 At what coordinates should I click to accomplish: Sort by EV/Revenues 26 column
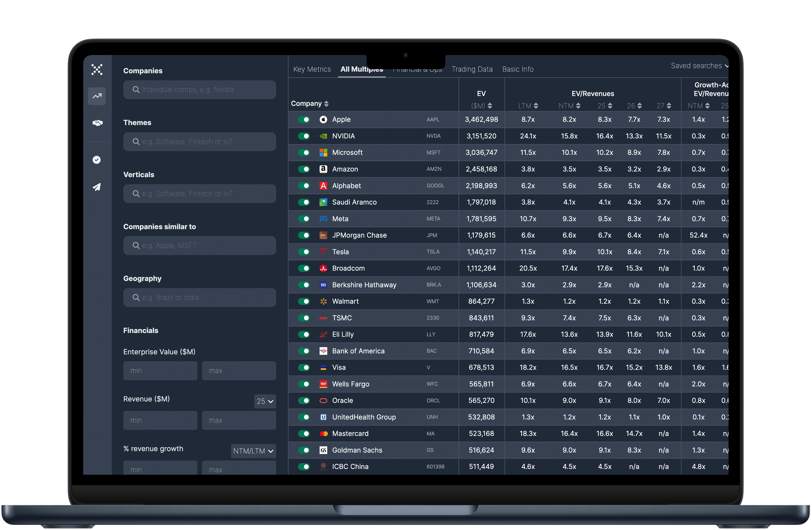(634, 106)
